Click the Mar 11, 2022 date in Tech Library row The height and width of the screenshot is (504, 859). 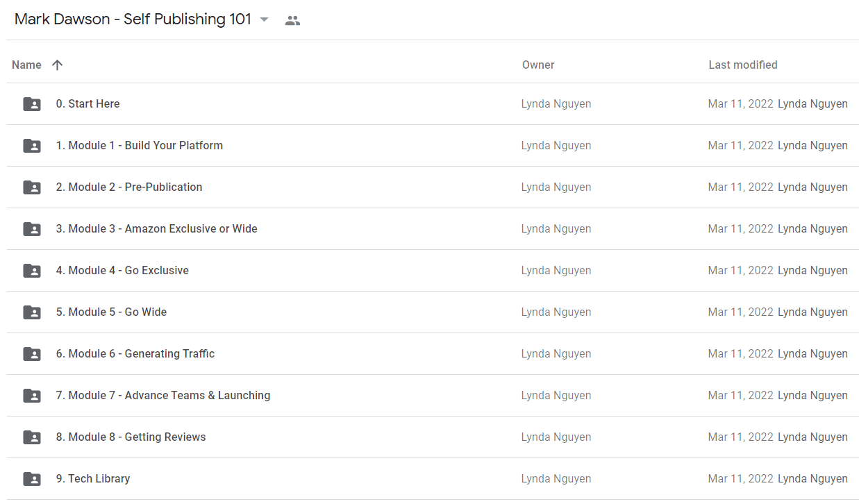click(740, 479)
